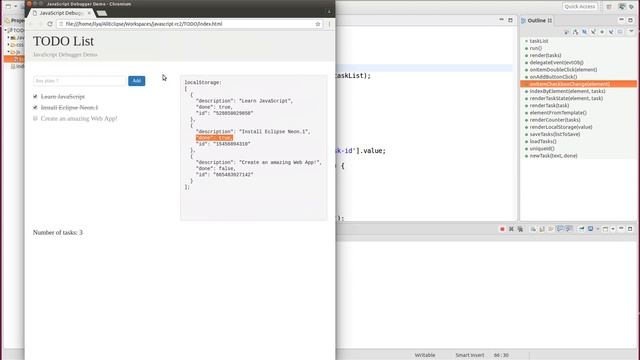Select renderTaskState(element, task) in the Outline
The width and height of the screenshot is (640, 360).
pos(566,98)
